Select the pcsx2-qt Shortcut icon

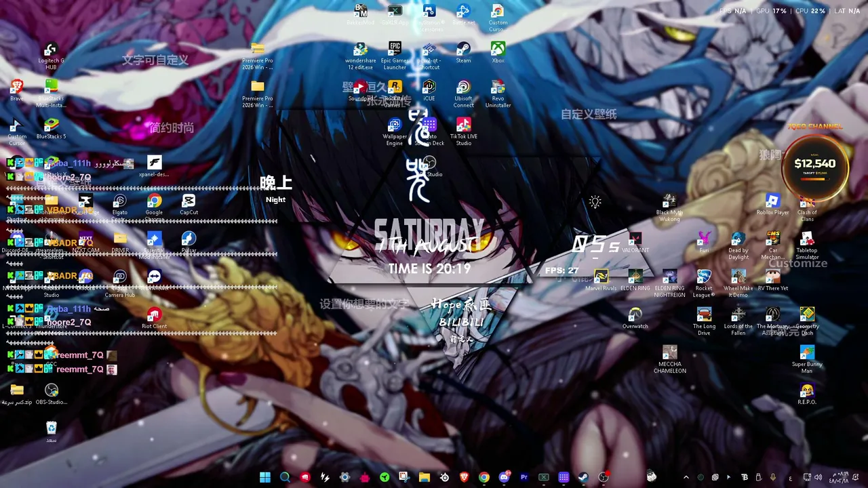click(x=429, y=56)
